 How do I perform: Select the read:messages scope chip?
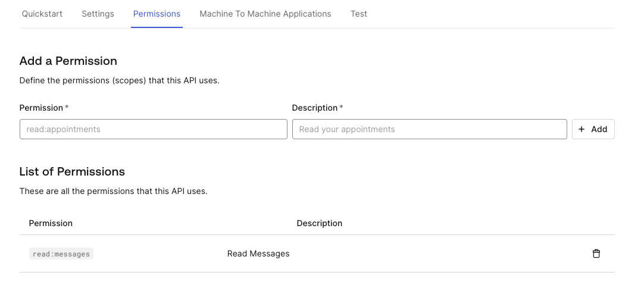tap(61, 254)
